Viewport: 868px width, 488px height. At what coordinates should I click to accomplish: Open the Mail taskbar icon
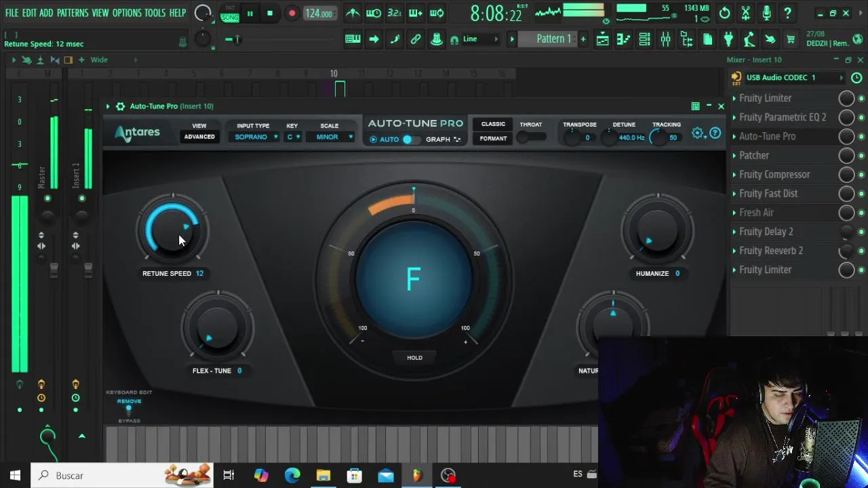click(x=386, y=475)
